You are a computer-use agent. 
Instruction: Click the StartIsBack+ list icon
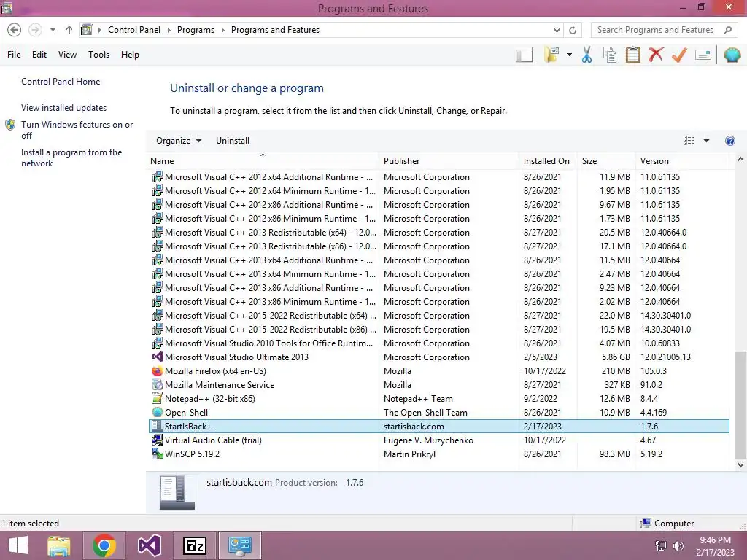[158, 426]
